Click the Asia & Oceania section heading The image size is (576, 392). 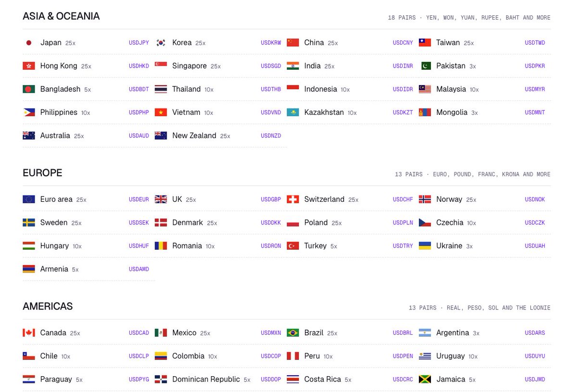pyautogui.click(x=61, y=16)
